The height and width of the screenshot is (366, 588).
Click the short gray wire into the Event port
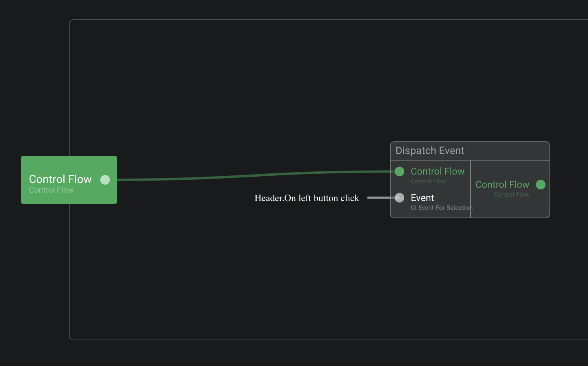380,198
